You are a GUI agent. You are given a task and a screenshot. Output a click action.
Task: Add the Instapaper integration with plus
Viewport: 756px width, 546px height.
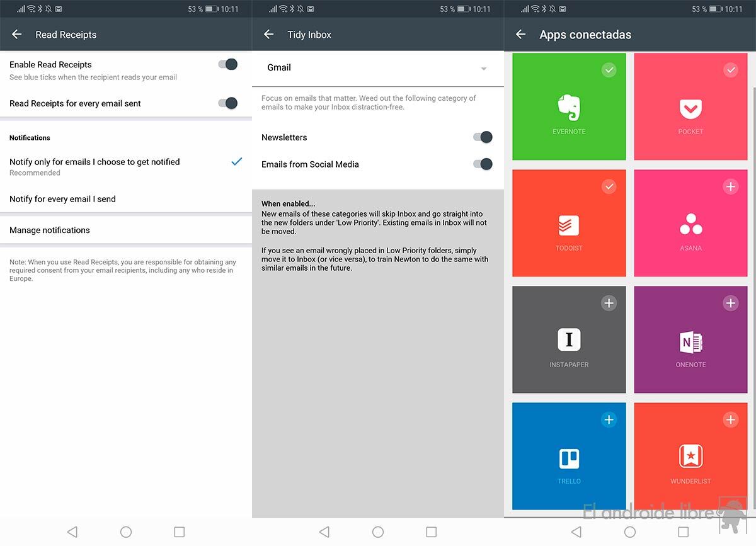tap(609, 303)
